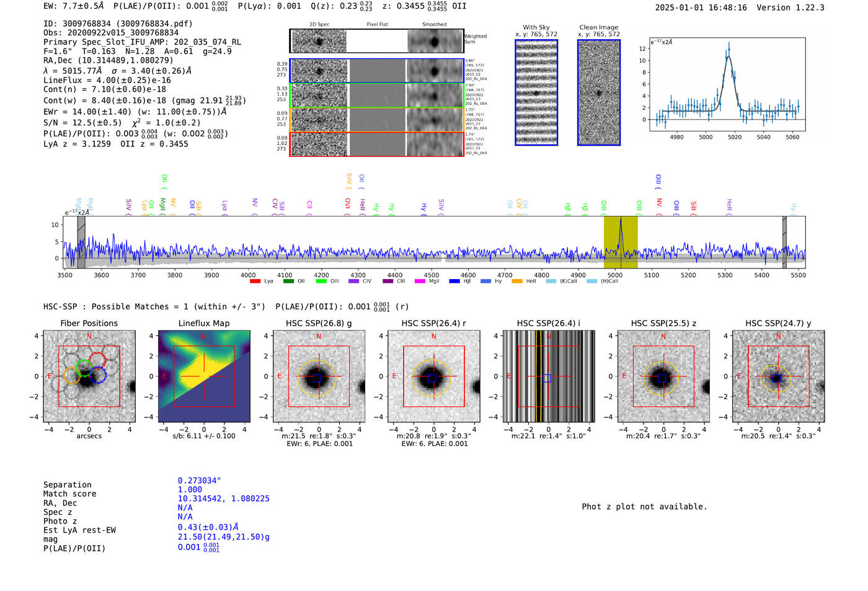Click the LineFlux = 4.00 value

(x=107, y=80)
